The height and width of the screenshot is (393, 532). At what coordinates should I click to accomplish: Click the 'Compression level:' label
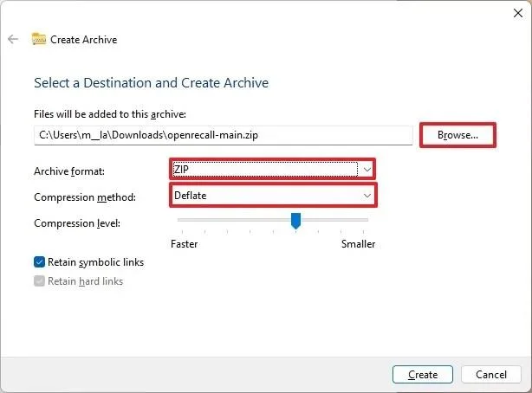click(x=77, y=223)
